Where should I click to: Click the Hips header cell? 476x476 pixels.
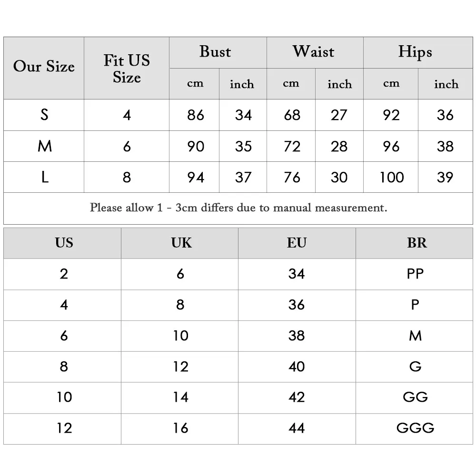pos(418,52)
